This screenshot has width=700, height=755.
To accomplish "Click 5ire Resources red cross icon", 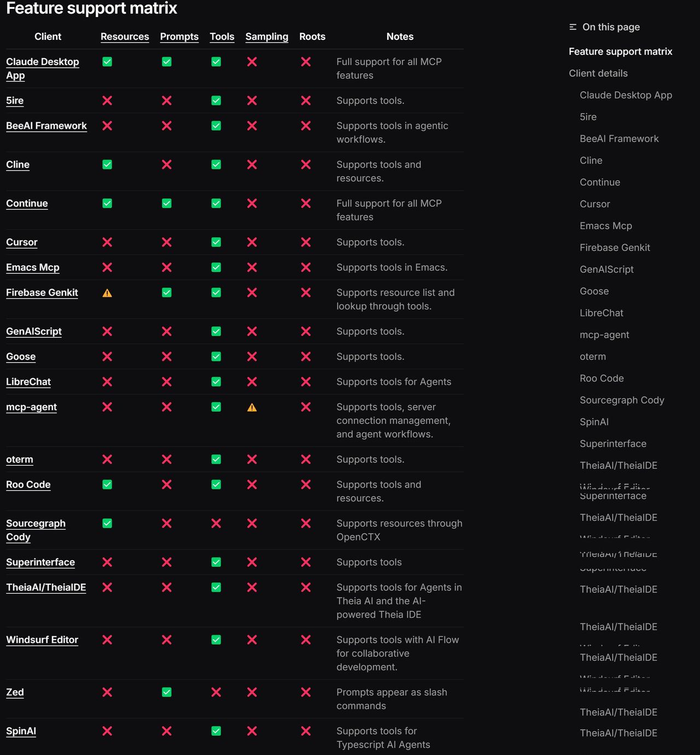I will (x=107, y=101).
